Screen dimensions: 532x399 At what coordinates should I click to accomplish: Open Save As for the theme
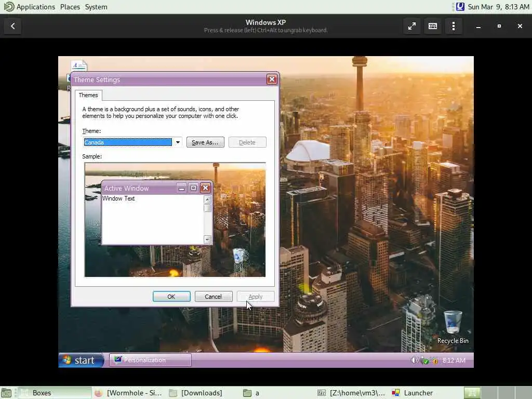(205, 142)
